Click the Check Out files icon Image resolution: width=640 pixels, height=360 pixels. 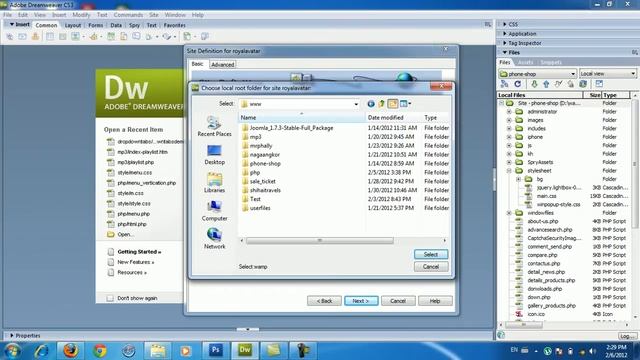click(558, 84)
